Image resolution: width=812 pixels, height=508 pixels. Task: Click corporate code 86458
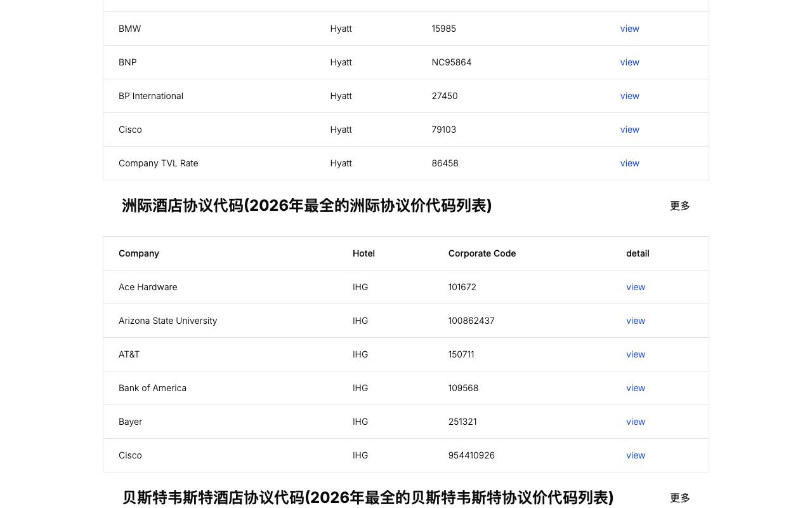(445, 163)
